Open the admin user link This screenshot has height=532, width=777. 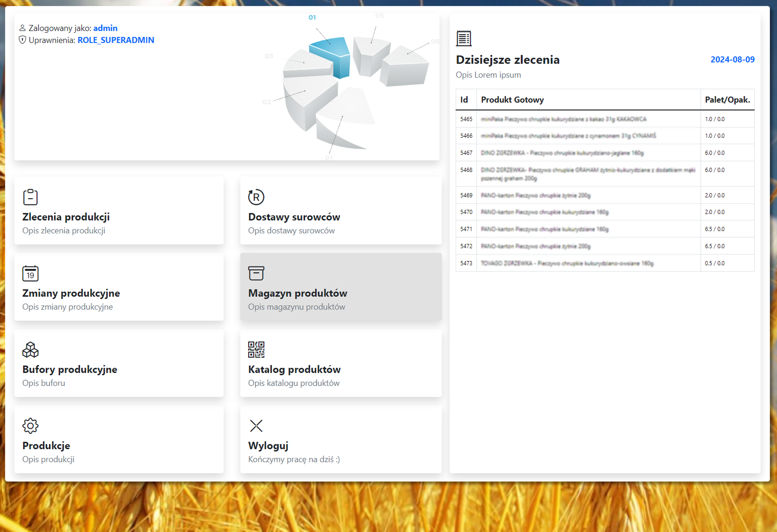(x=105, y=28)
